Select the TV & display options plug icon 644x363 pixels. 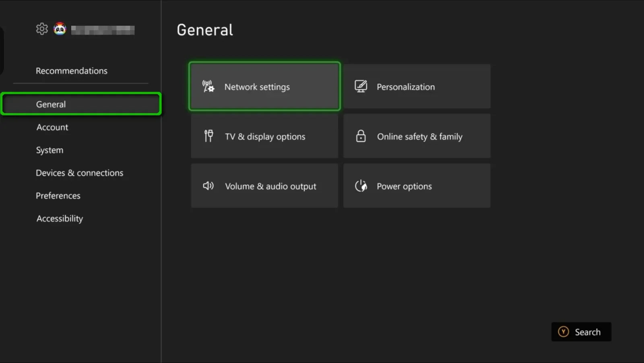pyautogui.click(x=208, y=136)
